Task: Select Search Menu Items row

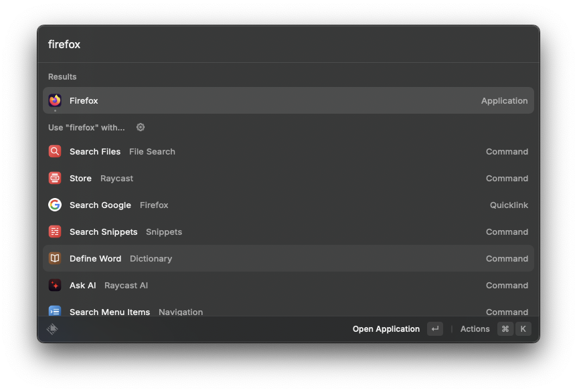Action: 288,308
